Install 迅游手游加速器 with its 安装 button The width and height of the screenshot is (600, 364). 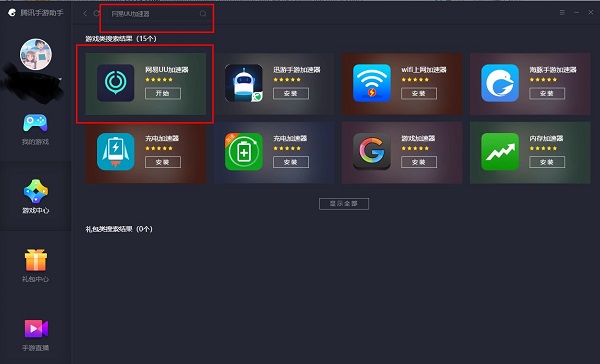(x=291, y=93)
